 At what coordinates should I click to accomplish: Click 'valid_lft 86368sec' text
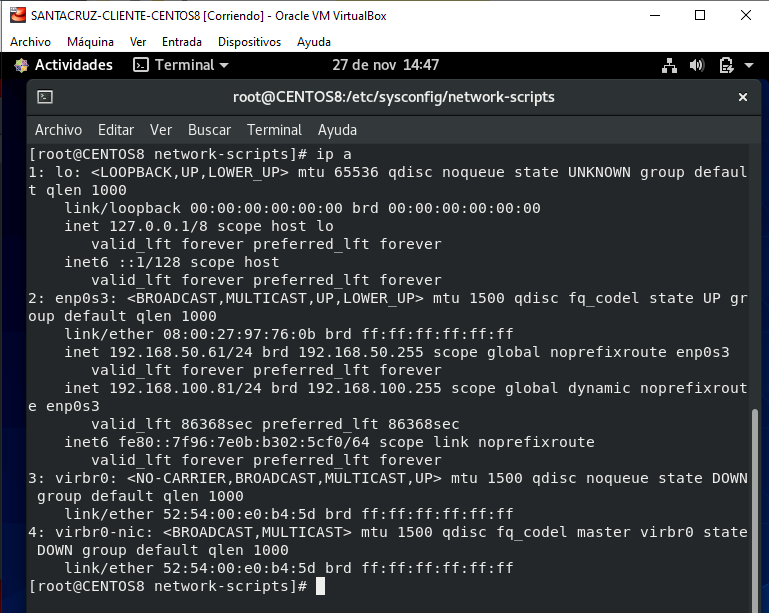pos(172,424)
